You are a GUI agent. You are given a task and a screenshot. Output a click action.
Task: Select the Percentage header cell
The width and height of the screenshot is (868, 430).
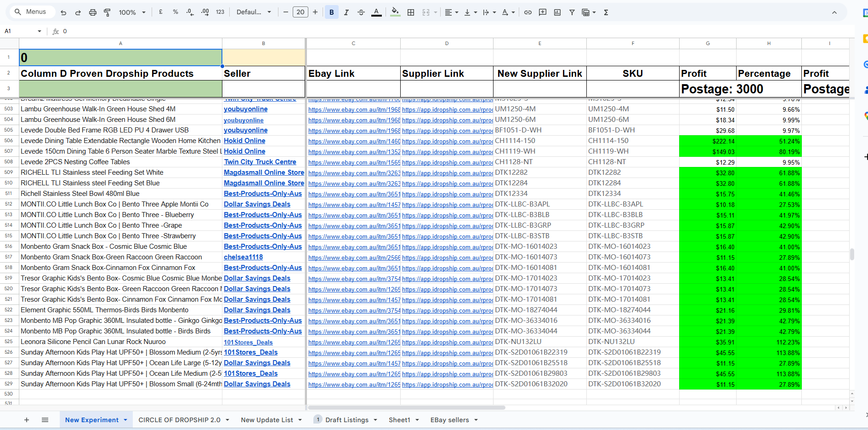(x=769, y=74)
